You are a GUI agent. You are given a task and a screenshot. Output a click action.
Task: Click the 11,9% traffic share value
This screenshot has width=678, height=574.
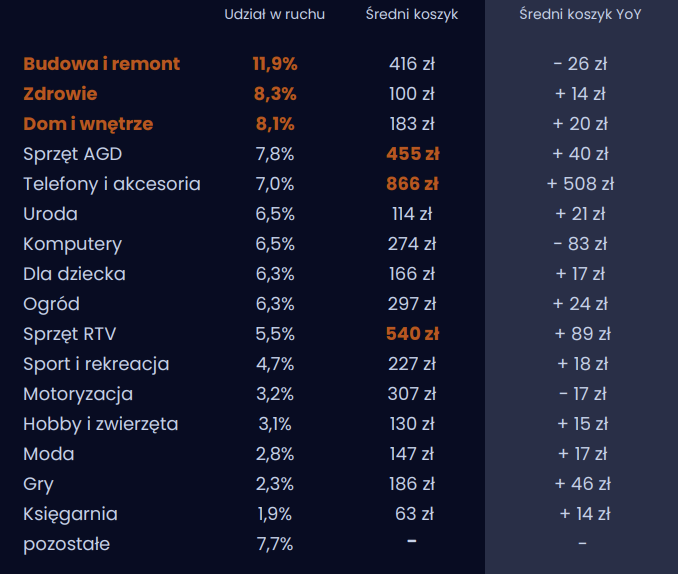pyautogui.click(x=275, y=64)
